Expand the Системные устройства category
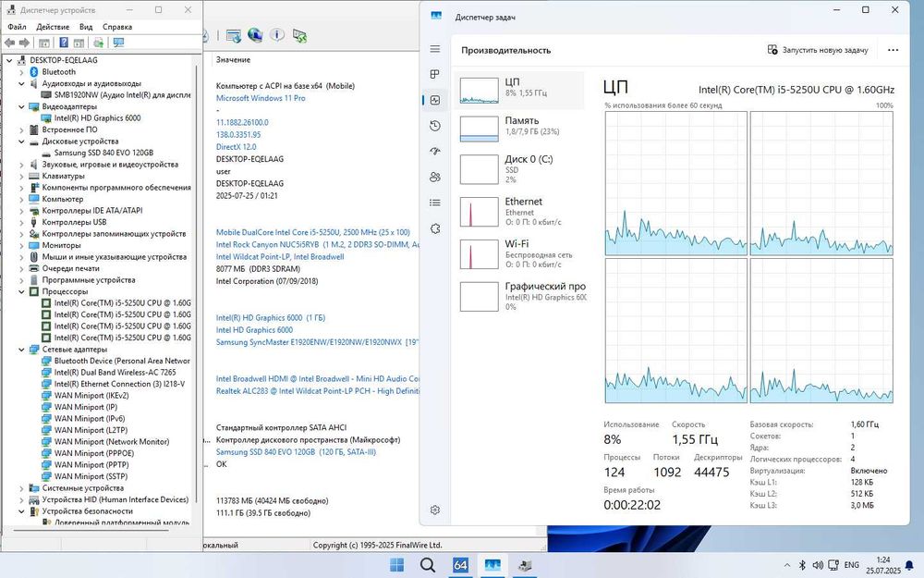The width and height of the screenshot is (924, 578). pos(22,488)
